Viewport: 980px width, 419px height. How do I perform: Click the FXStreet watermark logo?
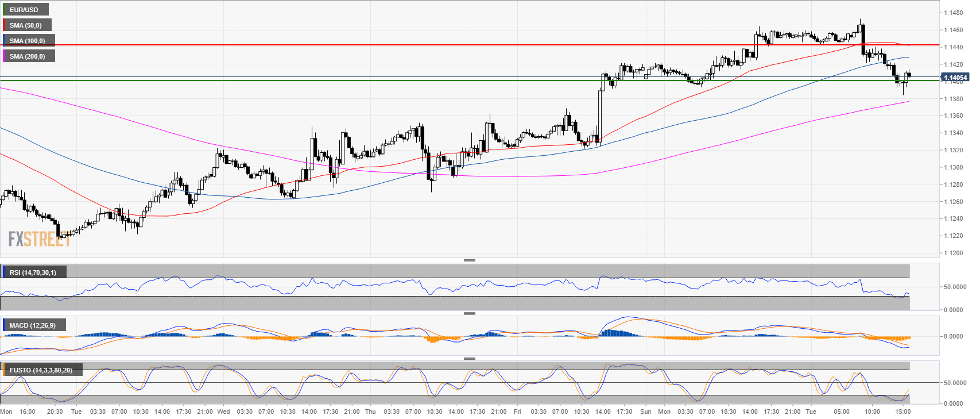point(39,239)
